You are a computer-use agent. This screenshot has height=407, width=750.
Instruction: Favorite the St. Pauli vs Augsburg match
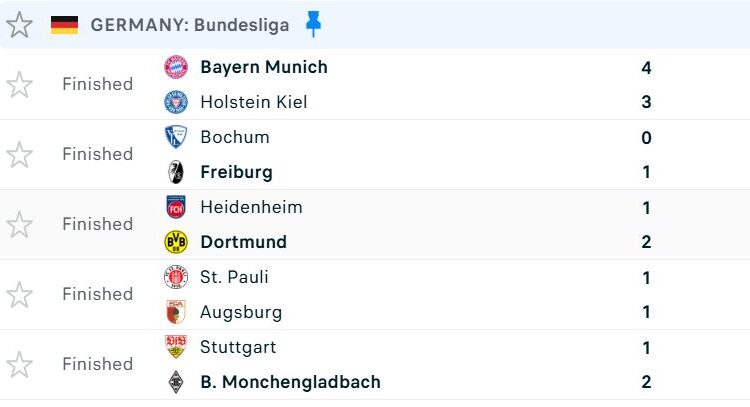click(19, 295)
